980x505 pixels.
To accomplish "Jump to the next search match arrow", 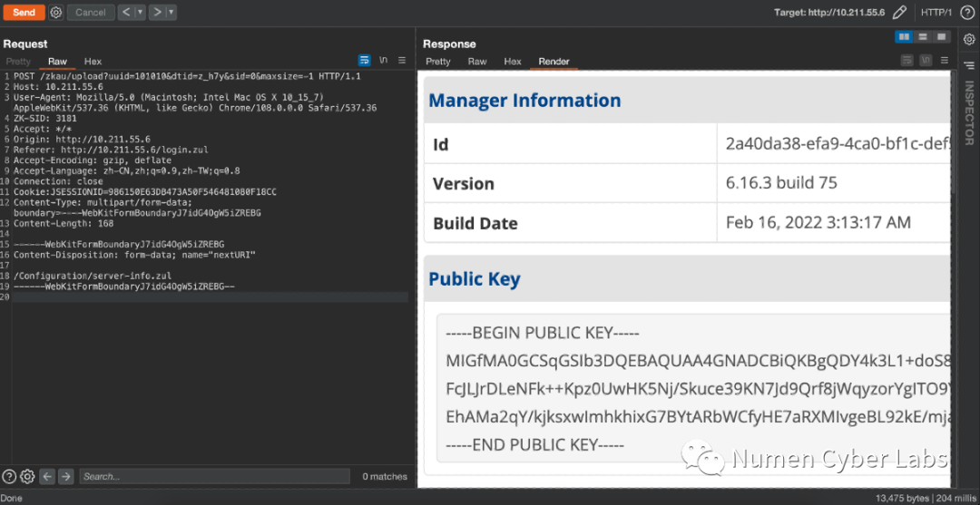I will [65, 476].
